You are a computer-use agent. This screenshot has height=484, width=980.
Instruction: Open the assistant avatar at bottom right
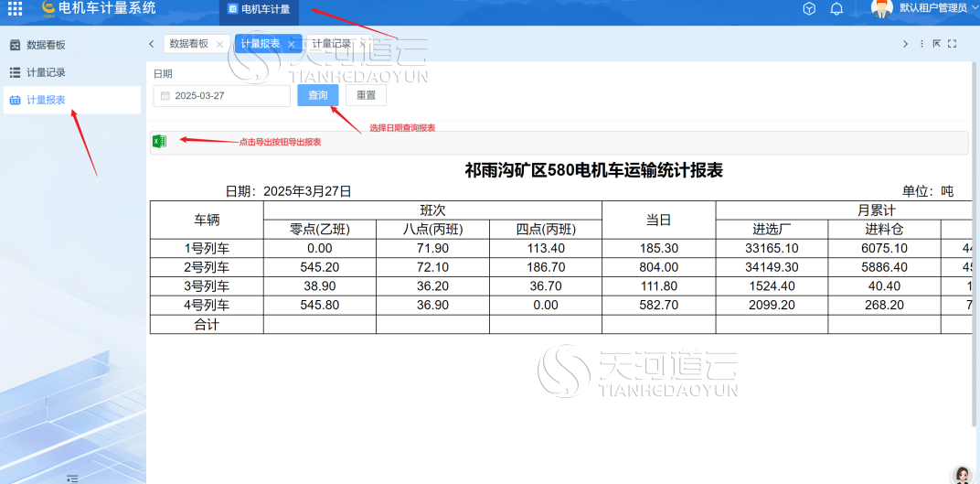tap(961, 475)
